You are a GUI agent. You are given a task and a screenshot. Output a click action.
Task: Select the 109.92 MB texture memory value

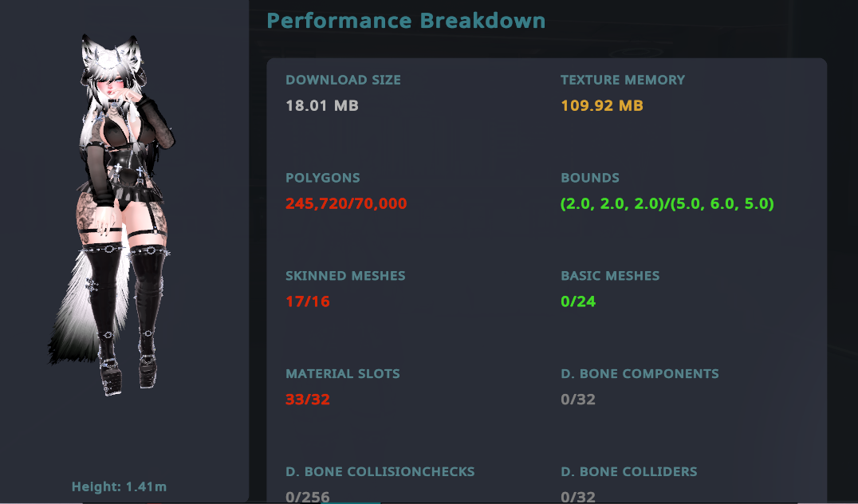tap(601, 106)
